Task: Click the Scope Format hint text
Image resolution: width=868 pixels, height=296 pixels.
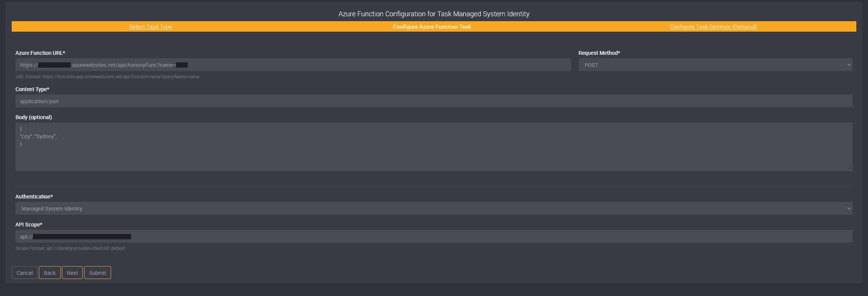Action: pos(70,248)
